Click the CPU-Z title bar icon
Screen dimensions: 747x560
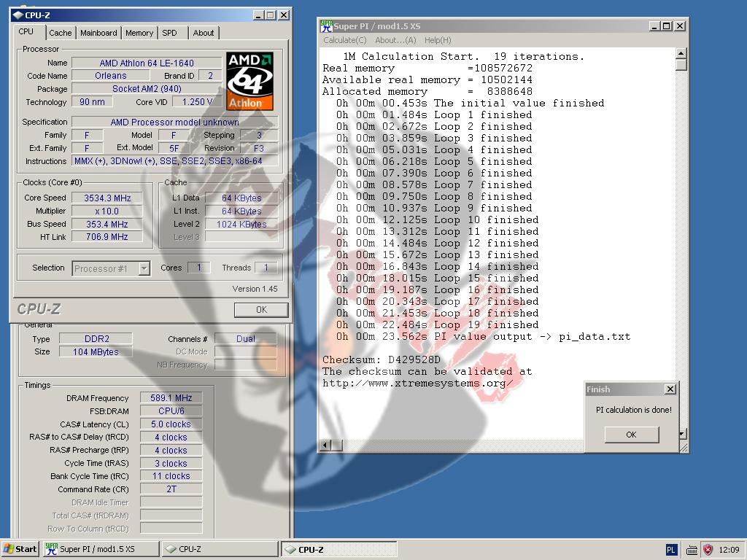coord(18,15)
